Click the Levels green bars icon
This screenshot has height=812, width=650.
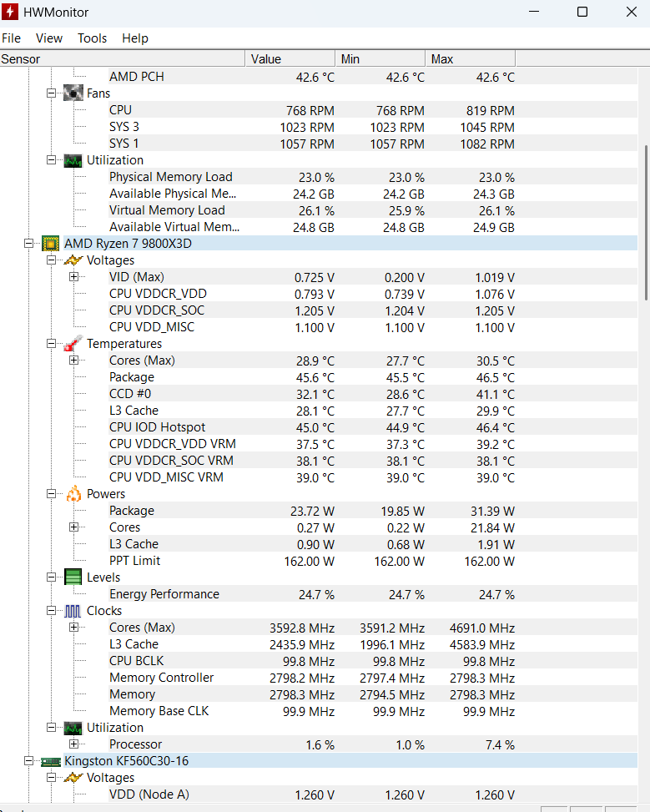point(73,577)
